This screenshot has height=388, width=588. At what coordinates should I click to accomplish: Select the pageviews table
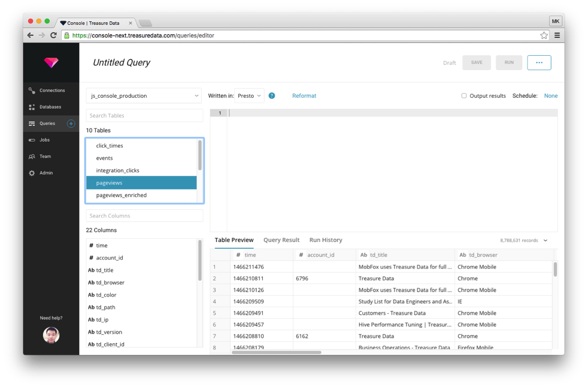pyautogui.click(x=142, y=183)
